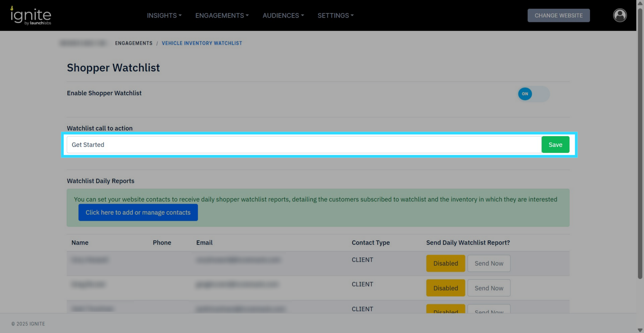This screenshot has height=333, width=644.
Task: Click the Ignite logo
Action: coord(31,16)
